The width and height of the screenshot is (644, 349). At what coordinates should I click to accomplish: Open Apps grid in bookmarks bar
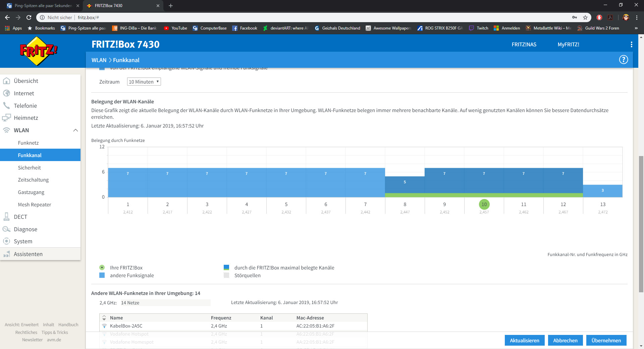(x=13, y=28)
